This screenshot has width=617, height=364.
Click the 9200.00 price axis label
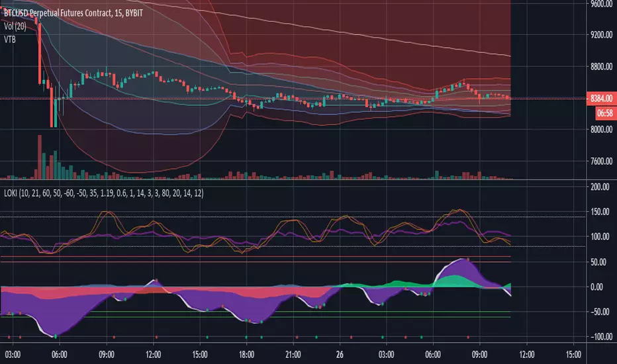click(602, 35)
